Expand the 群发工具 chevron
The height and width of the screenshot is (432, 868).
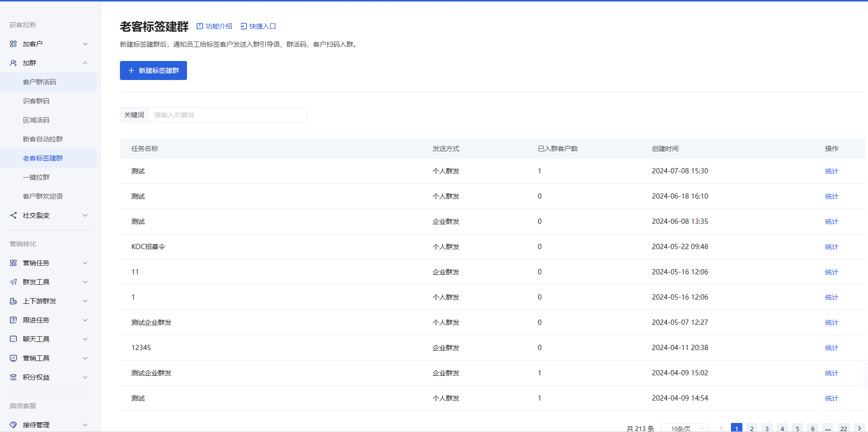[85, 282]
